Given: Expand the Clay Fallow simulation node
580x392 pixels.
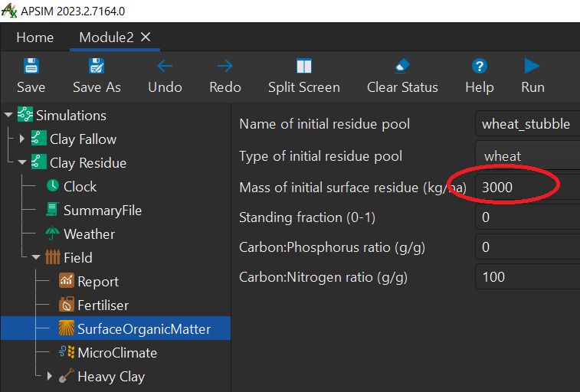Looking at the screenshot, I should (21, 139).
